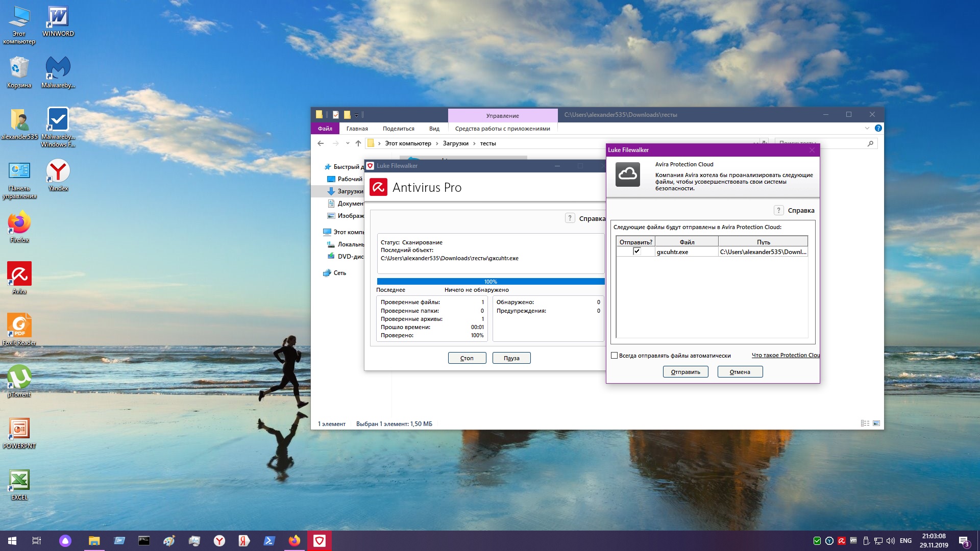Click the Antivirus Pro Avira logo
Image resolution: width=980 pixels, height=551 pixels.
[x=378, y=187]
